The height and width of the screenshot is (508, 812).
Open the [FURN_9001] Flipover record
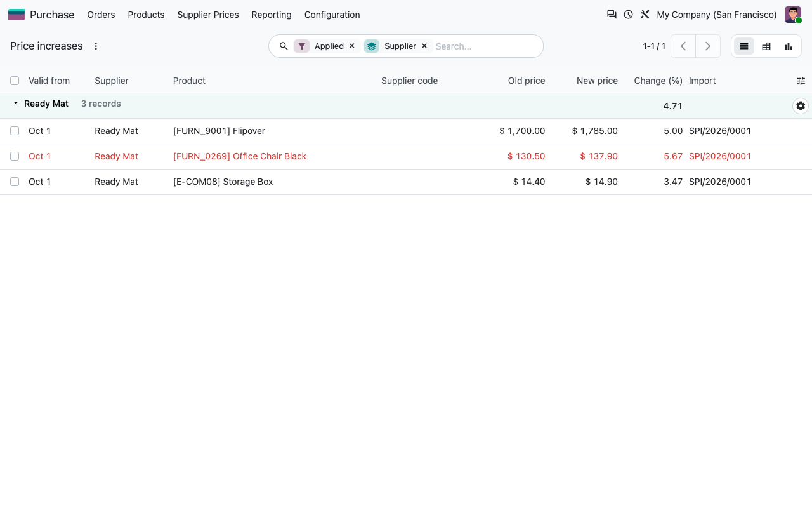click(219, 131)
